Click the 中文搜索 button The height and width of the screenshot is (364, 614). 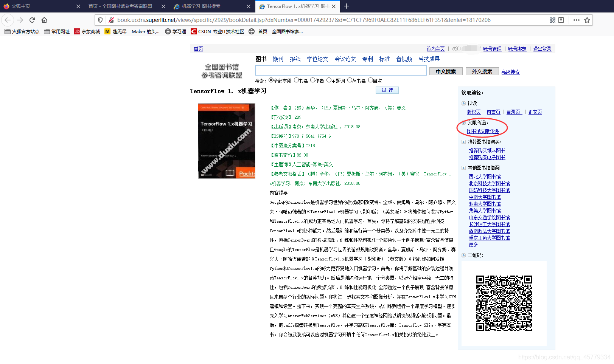click(446, 71)
